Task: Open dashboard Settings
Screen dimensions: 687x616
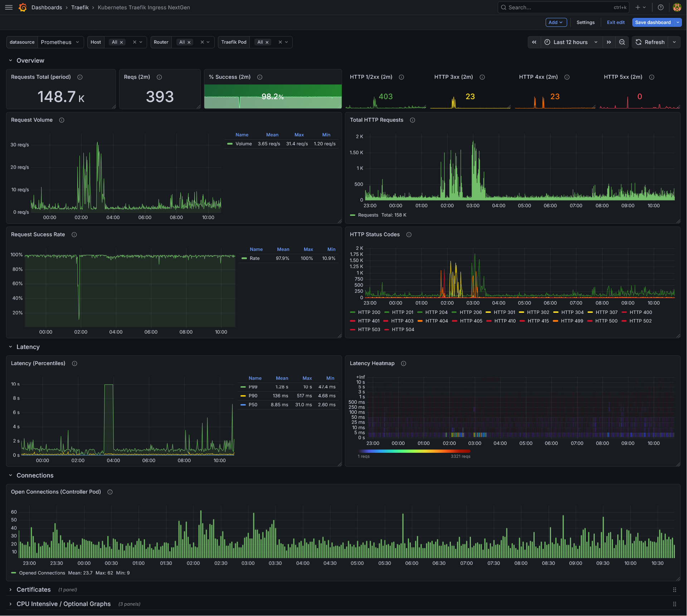Action: [x=585, y=23]
